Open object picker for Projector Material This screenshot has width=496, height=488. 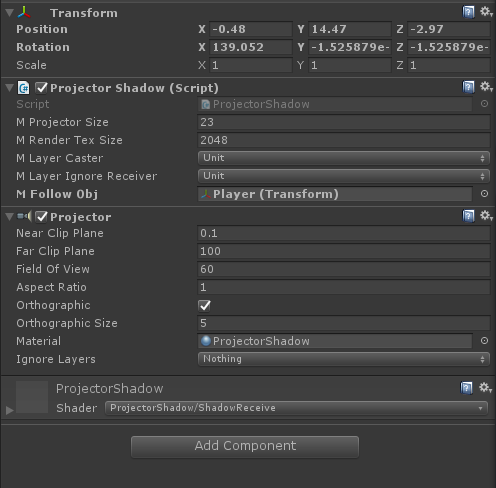[484, 341]
